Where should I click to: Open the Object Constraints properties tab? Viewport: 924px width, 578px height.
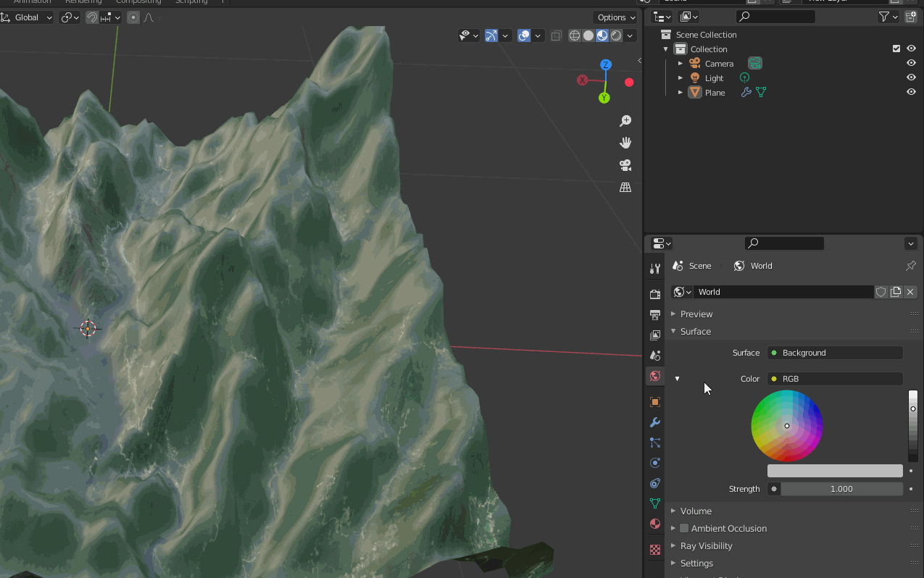(655, 483)
